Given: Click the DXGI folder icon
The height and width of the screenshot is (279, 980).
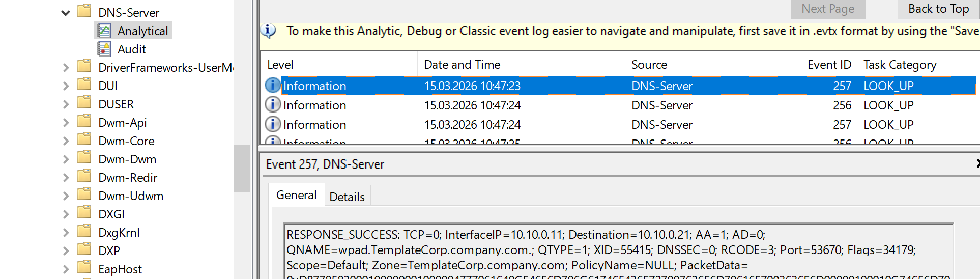Looking at the screenshot, I should [x=84, y=213].
